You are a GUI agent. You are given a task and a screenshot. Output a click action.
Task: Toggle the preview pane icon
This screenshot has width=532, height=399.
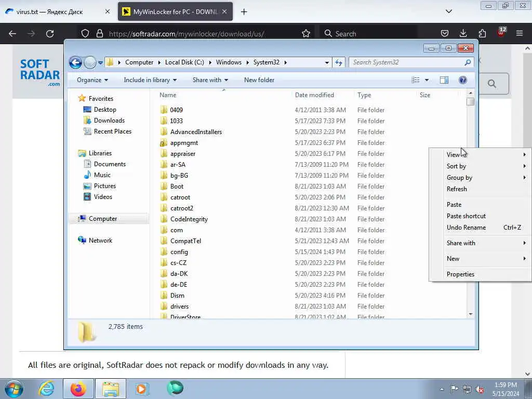tap(444, 80)
